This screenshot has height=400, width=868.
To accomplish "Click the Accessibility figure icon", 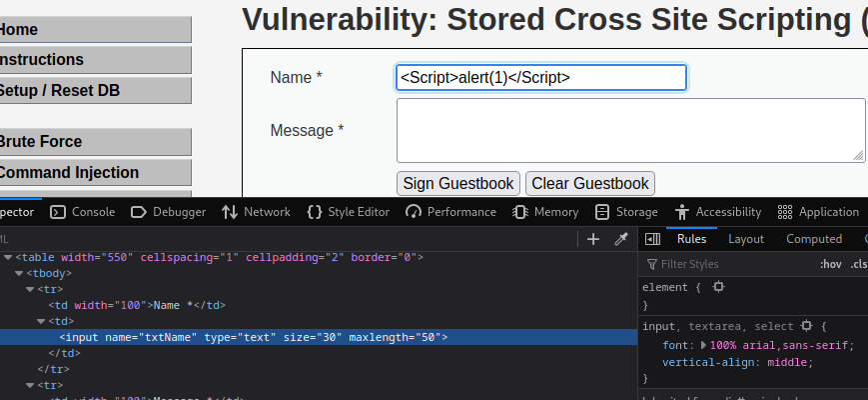I will [x=682, y=212].
